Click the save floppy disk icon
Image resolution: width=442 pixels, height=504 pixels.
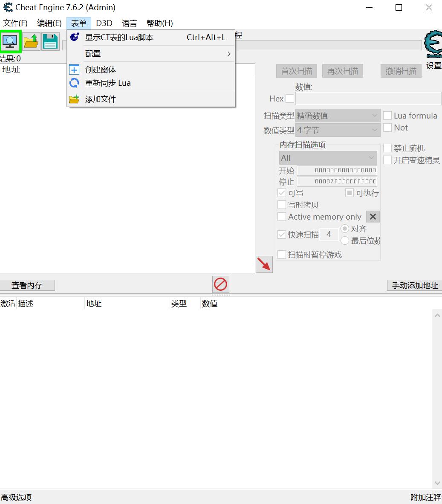pyautogui.click(x=50, y=41)
